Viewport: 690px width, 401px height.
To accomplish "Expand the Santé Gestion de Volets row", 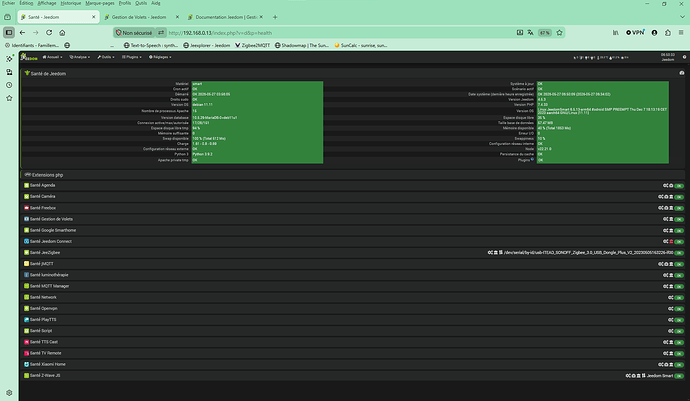I will 352,219.
